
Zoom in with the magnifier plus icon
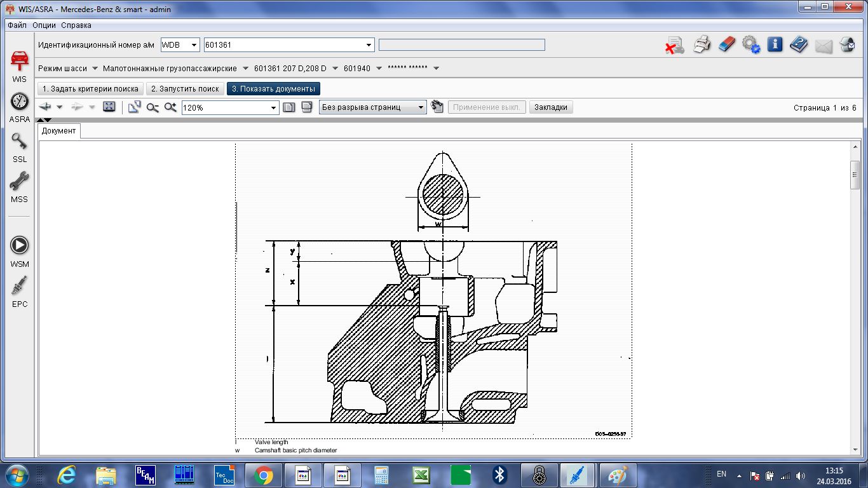point(170,107)
